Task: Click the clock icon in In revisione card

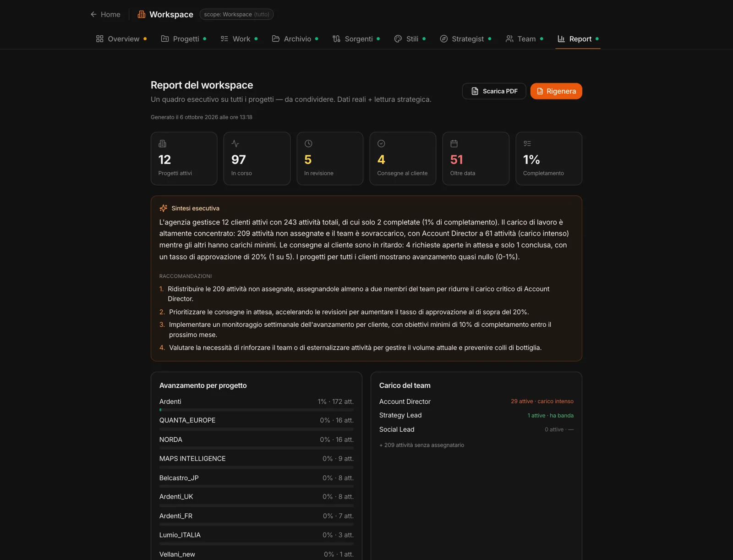Action: pos(308,143)
